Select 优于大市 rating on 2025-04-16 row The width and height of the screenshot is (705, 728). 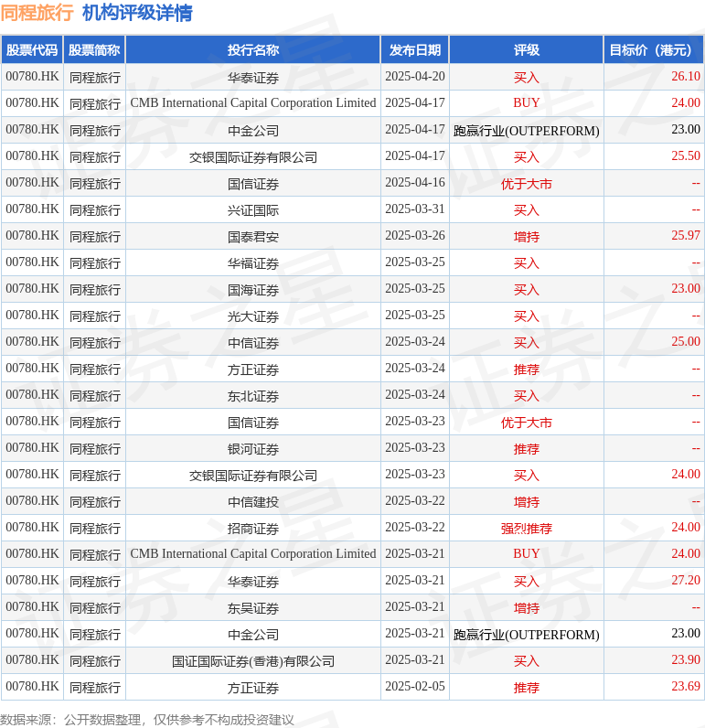tap(527, 184)
